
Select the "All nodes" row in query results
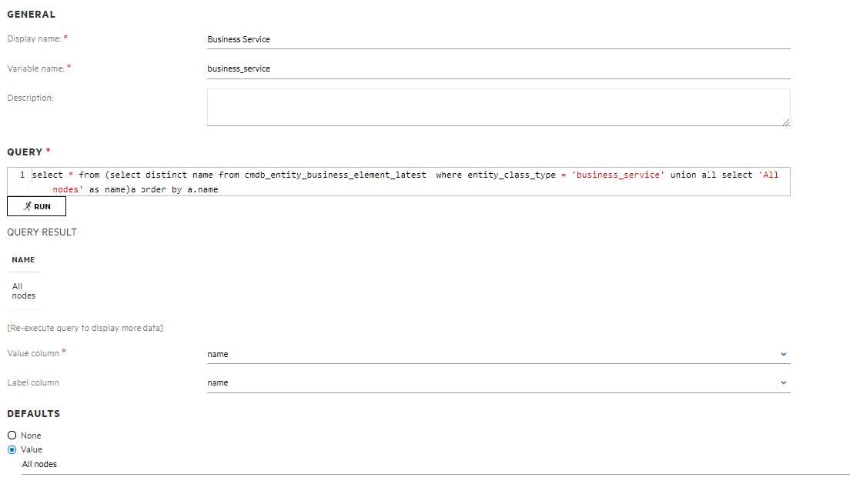(x=23, y=290)
